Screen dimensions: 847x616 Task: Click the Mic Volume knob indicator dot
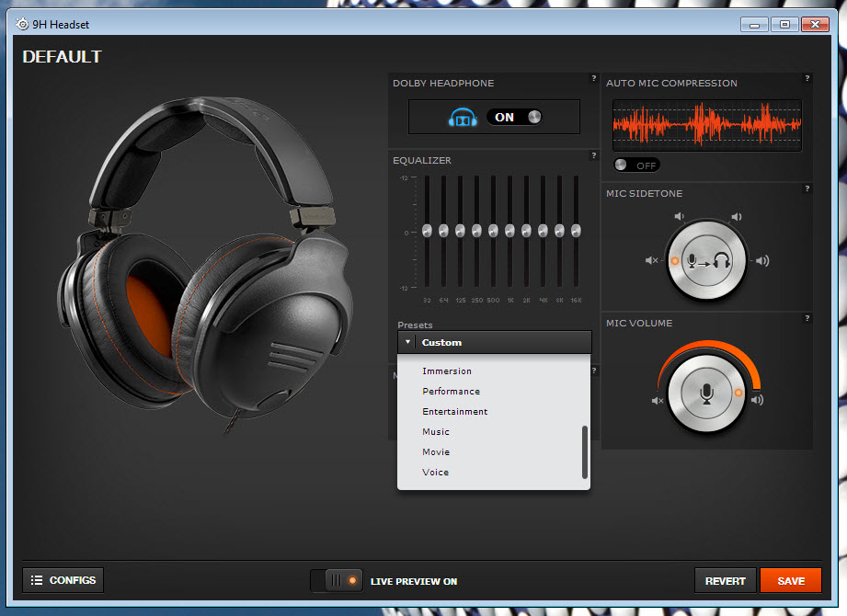738,393
